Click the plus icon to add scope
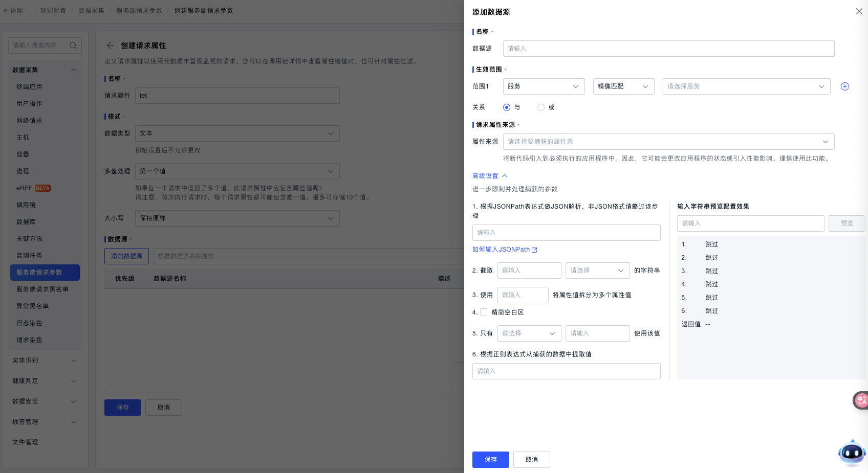 click(x=845, y=86)
